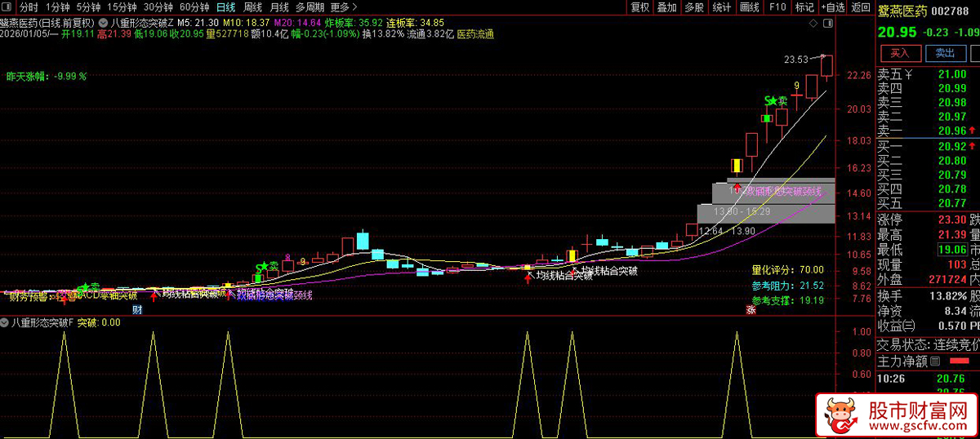Open the 复权 adjustment menu
980x439 pixels.
pos(640,7)
